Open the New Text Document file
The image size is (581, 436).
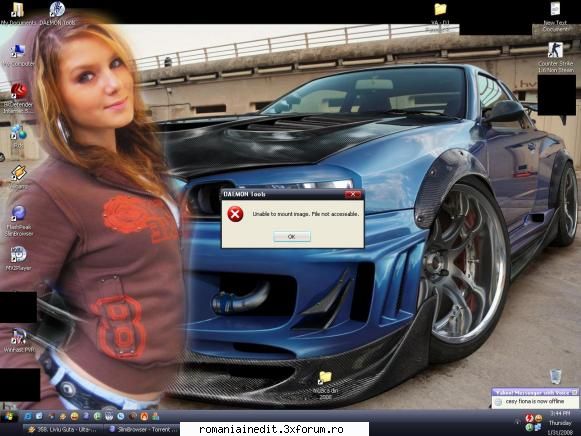tap(555, 16)
